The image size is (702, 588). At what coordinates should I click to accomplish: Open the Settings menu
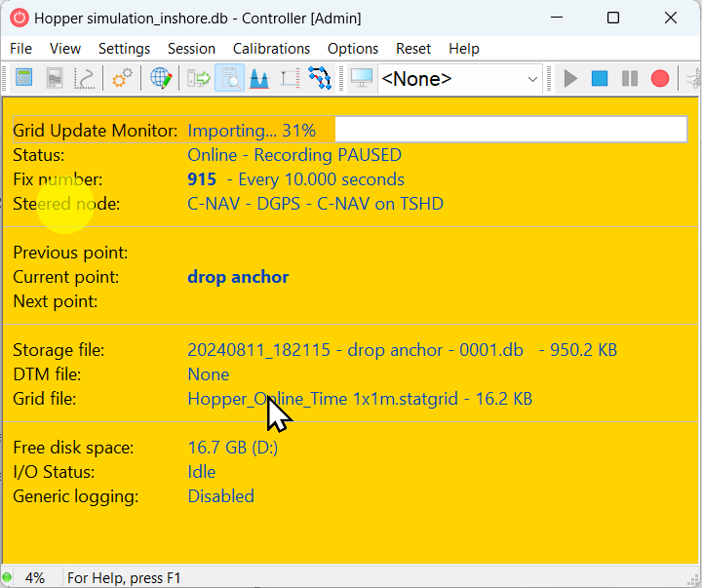pos(124,48)
